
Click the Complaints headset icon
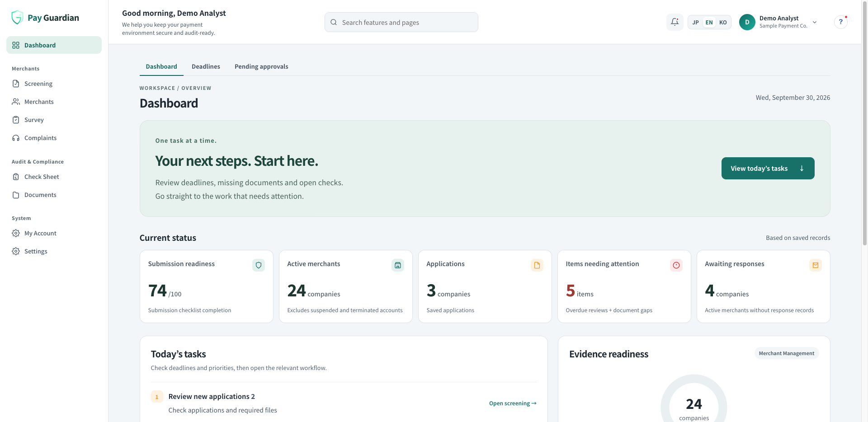tap(16, 138)
